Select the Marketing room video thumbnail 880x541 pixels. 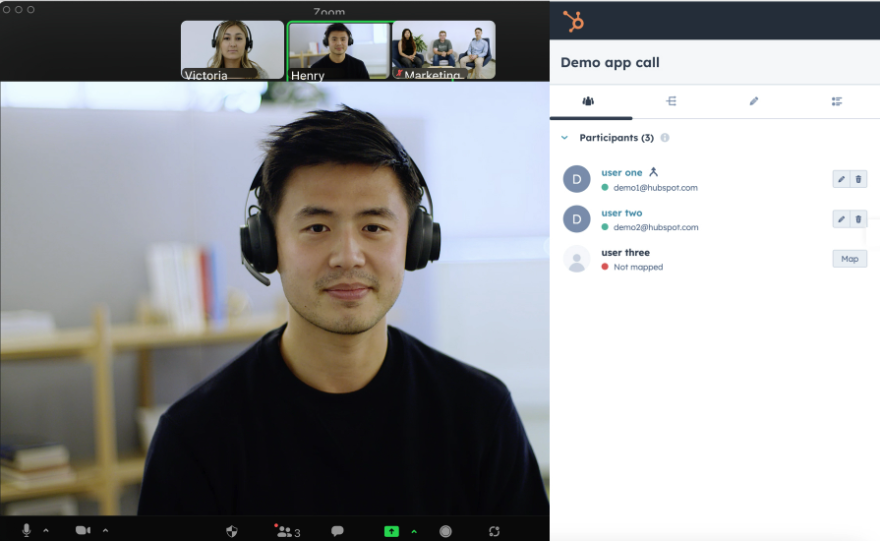point(444,50)
